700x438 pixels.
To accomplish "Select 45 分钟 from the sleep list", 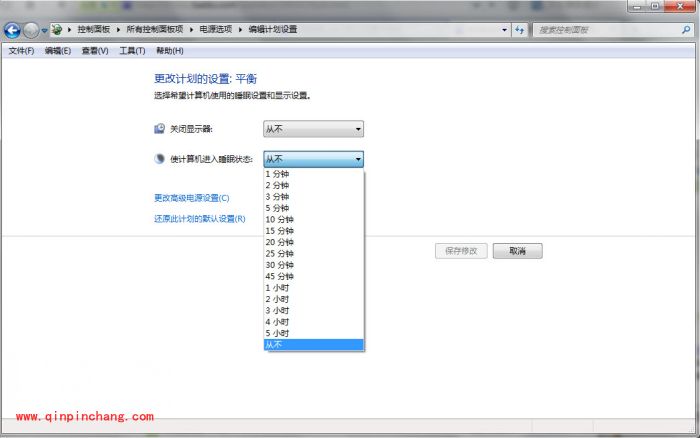I will pos(314,276).
